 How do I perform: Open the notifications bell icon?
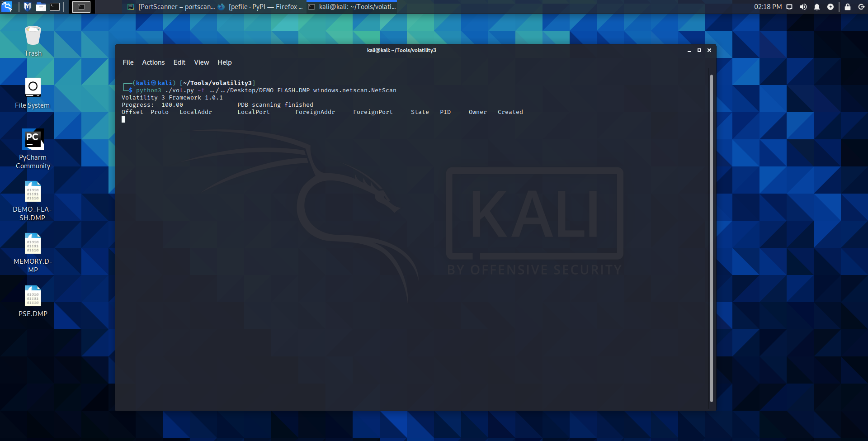coord(817,7)
